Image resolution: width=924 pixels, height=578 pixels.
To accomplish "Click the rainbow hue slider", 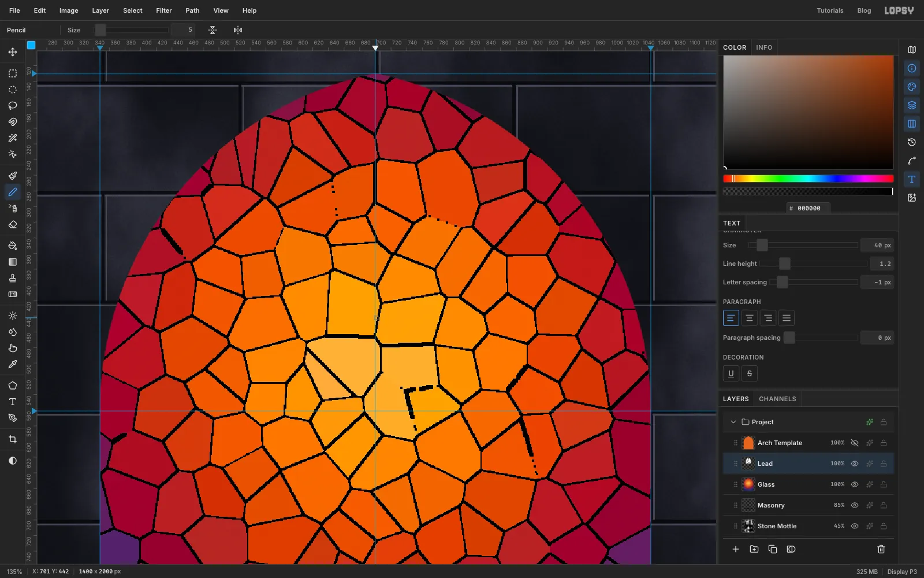I will pyautogui.click(x=808, y=179).
